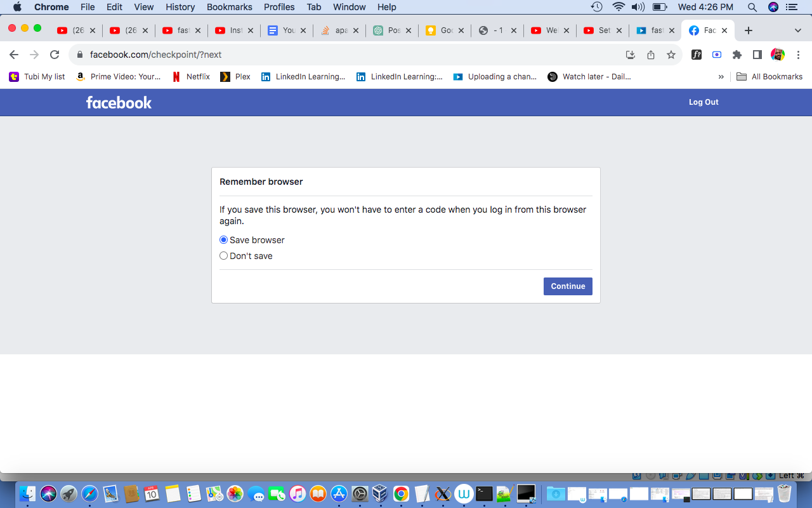The width and height of the screenshot is (812, 508).
Task: Click the install/download icon in address bar
Action: (x=630, y=55)
